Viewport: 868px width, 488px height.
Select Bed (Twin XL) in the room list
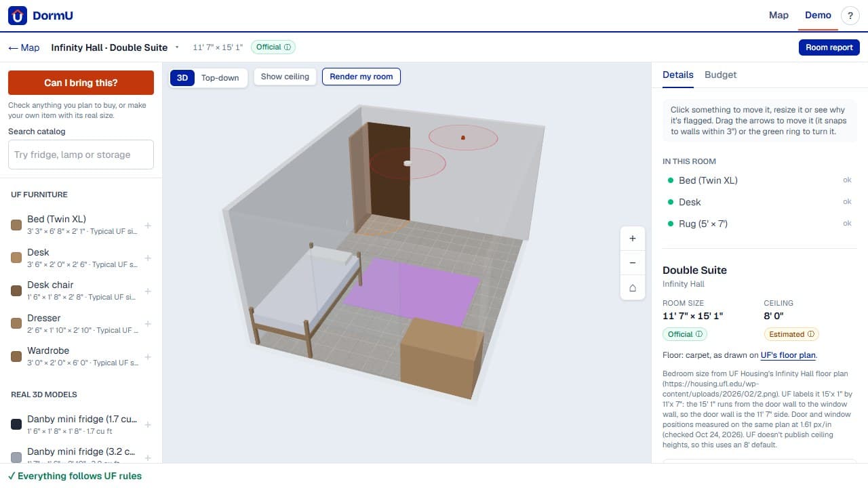759,180
